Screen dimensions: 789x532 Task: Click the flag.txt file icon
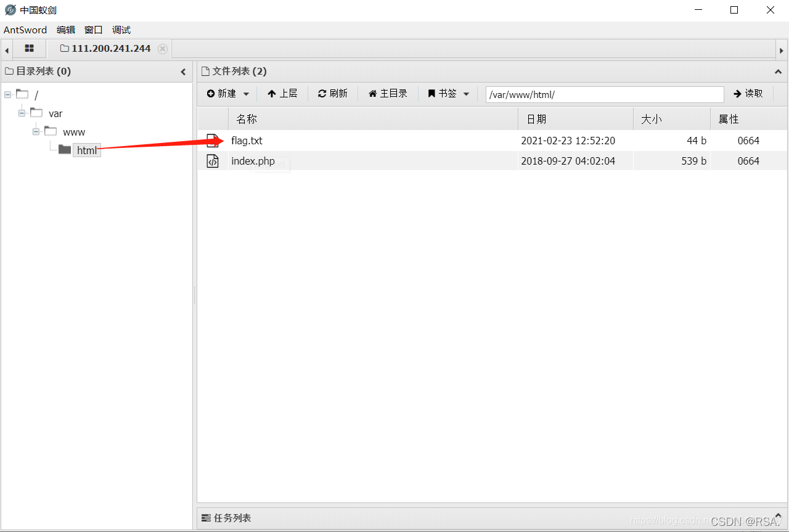coord(213,141)
